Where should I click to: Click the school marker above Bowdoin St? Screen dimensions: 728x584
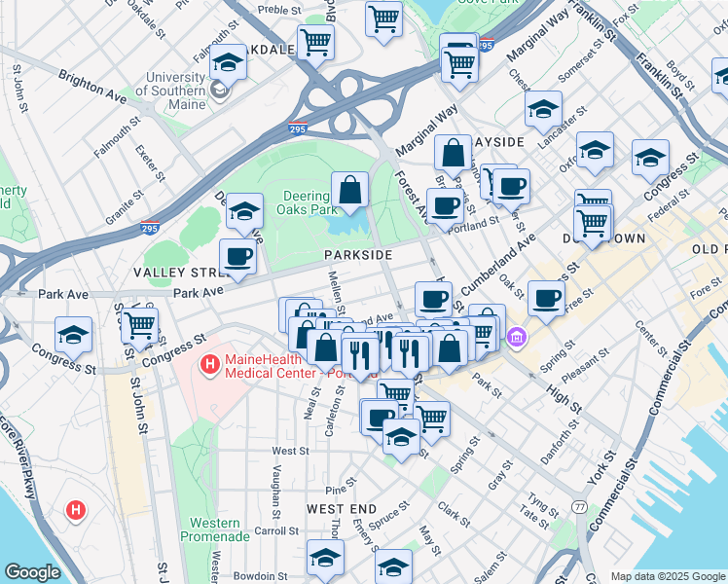tap(325, 558)
